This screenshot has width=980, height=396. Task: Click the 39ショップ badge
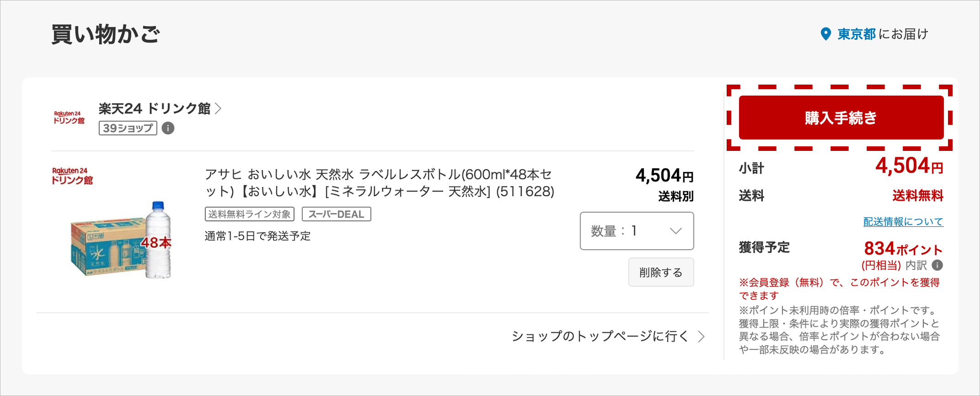point(128,128)
